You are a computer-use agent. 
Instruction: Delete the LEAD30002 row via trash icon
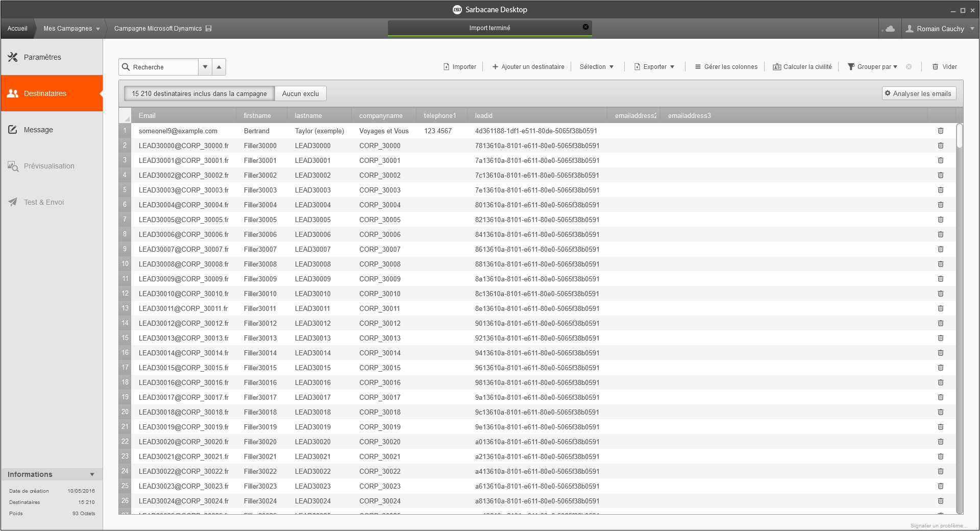(941, 175)
